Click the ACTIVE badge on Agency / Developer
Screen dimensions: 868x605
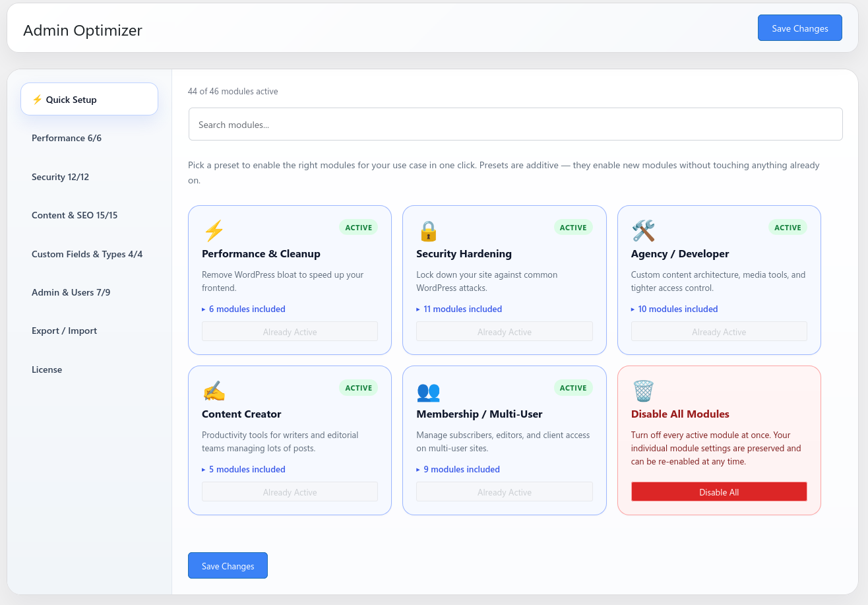788,227
